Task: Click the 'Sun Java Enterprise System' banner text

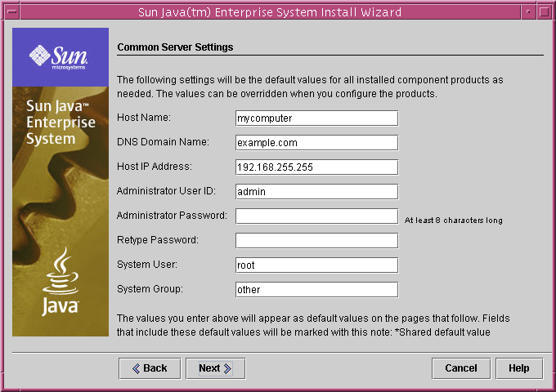Action: tap(61, 122)
